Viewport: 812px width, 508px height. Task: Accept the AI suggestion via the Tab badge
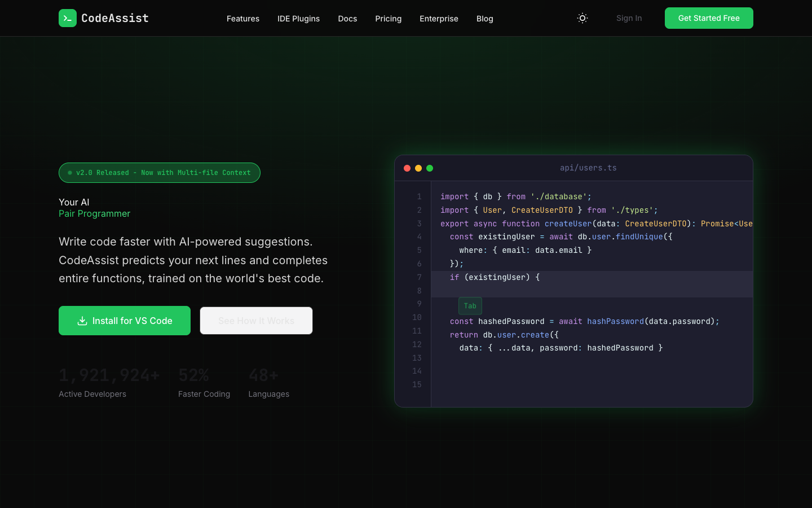(470, 305)
